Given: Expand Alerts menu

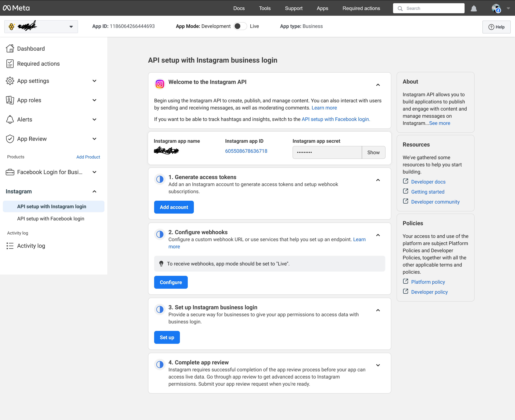Looking at the screenshot, I should tap(94, 119).
